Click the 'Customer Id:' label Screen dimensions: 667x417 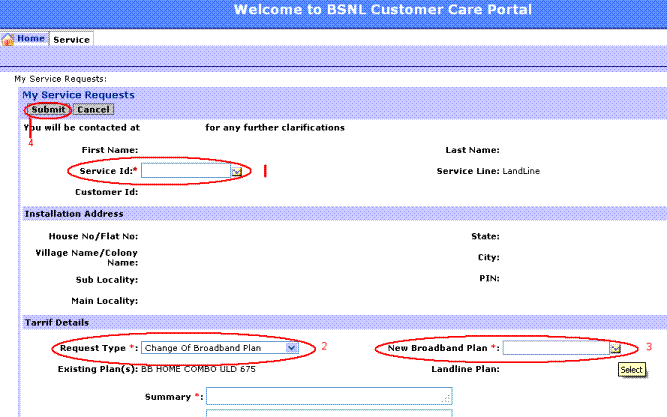pyautogui.click(x=106, y=192)
